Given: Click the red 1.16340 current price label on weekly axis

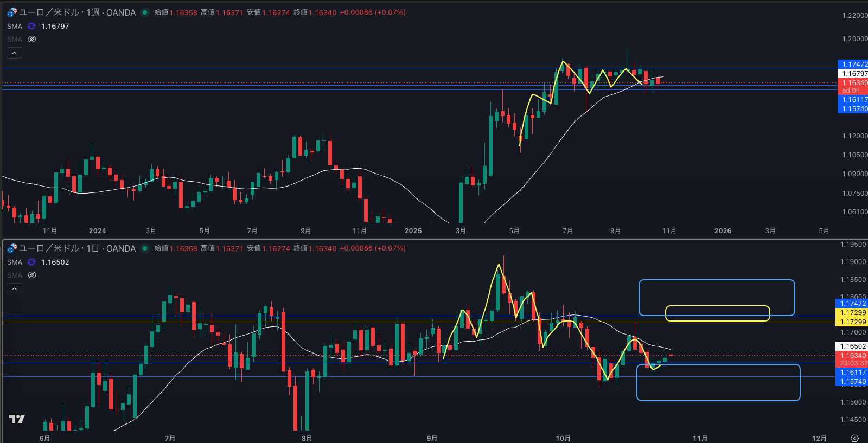Looking at the screenshot, I should pyautogui.click(x=853, y=83).
